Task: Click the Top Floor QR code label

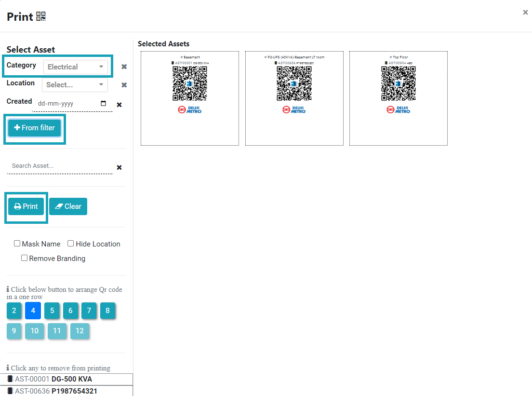Action: pyautogui.click(x=398, y=98)
